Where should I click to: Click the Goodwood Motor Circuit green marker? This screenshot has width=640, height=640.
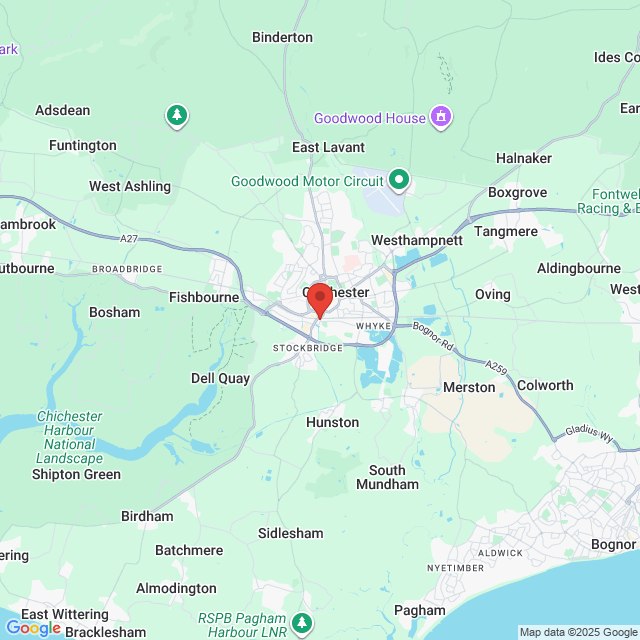(399, 180)
